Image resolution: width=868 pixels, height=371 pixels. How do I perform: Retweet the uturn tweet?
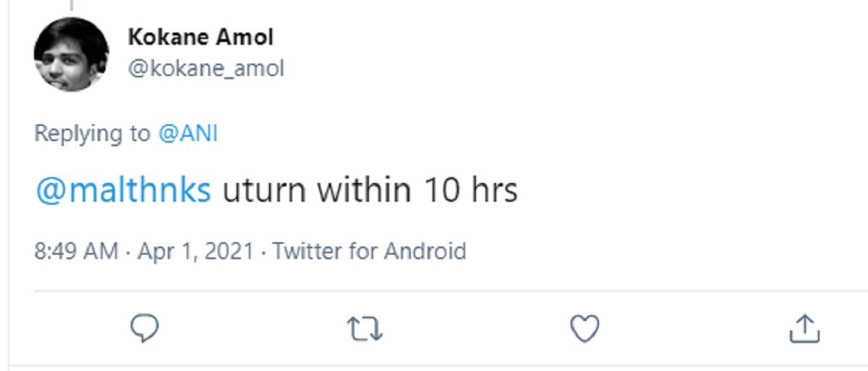pos(365,329)
